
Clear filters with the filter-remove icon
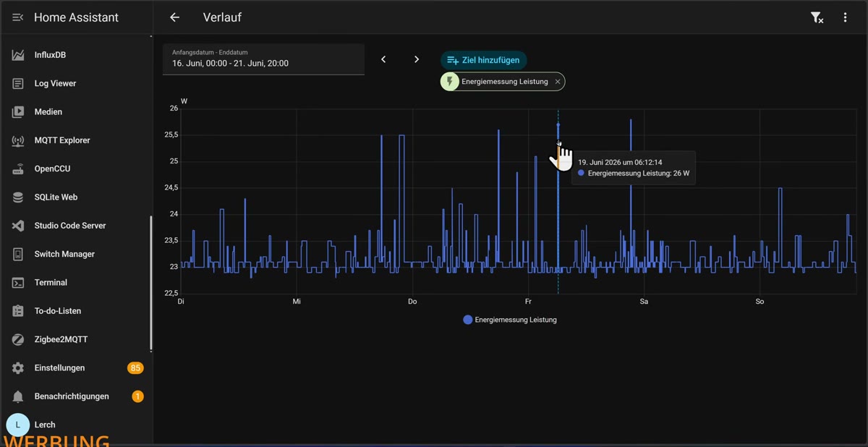pos(817,17)
